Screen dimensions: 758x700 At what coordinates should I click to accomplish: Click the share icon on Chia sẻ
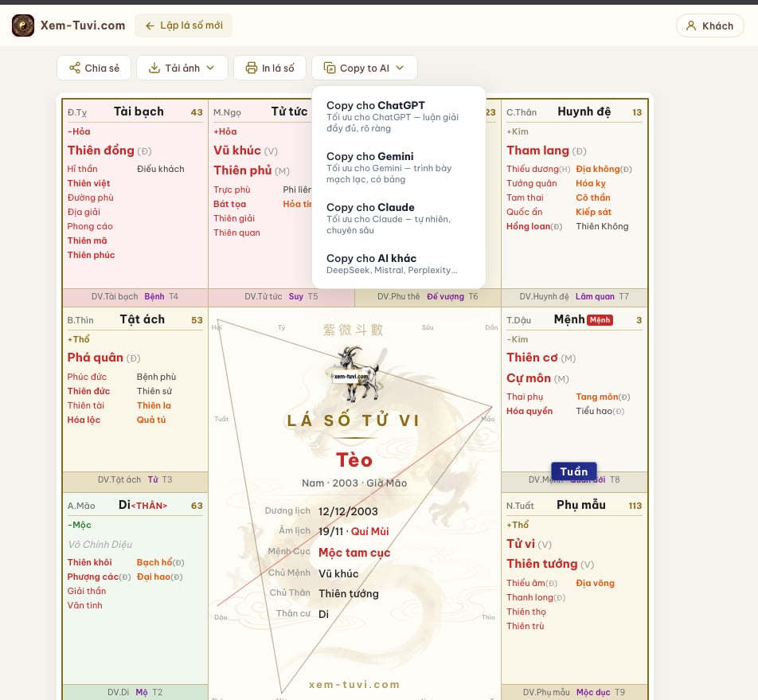tap(75, 68)
